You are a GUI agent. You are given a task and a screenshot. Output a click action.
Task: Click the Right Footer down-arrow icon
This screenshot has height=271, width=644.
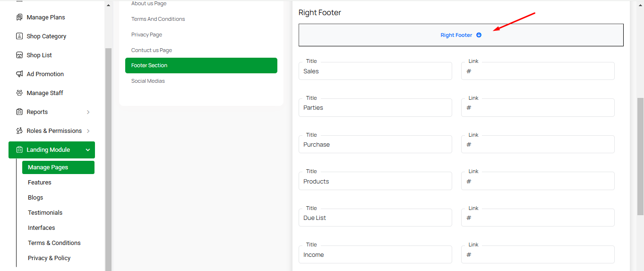(479, 35)
